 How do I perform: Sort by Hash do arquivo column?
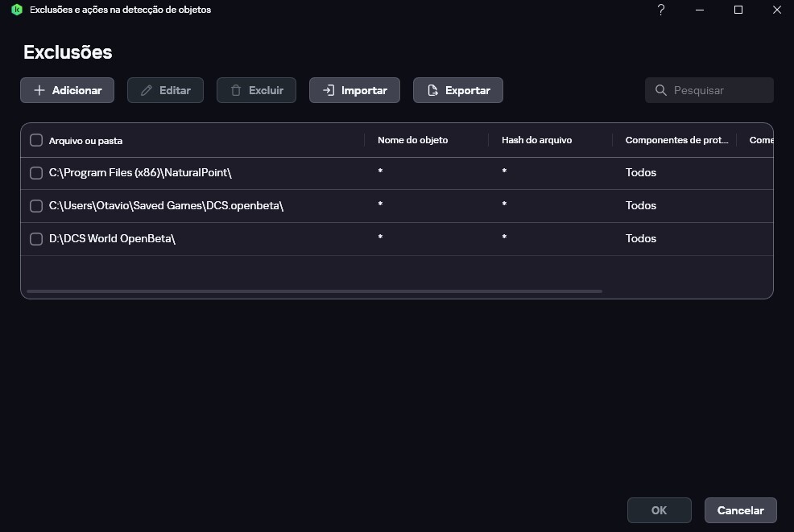[537, 140]
